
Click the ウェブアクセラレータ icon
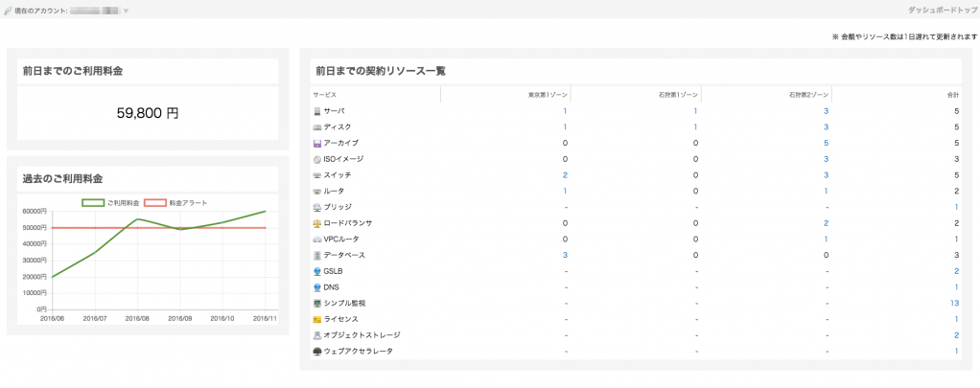pos(317,352)
